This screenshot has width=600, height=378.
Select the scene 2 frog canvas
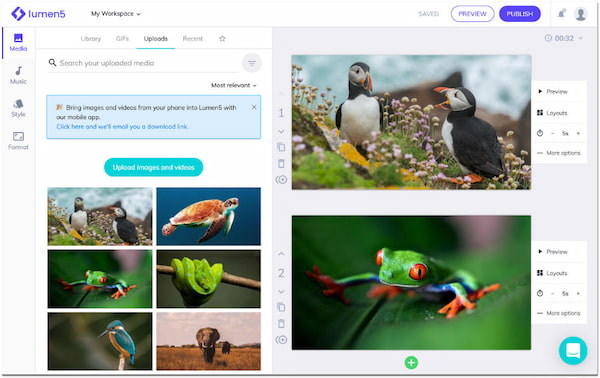(x=411, y=283)
